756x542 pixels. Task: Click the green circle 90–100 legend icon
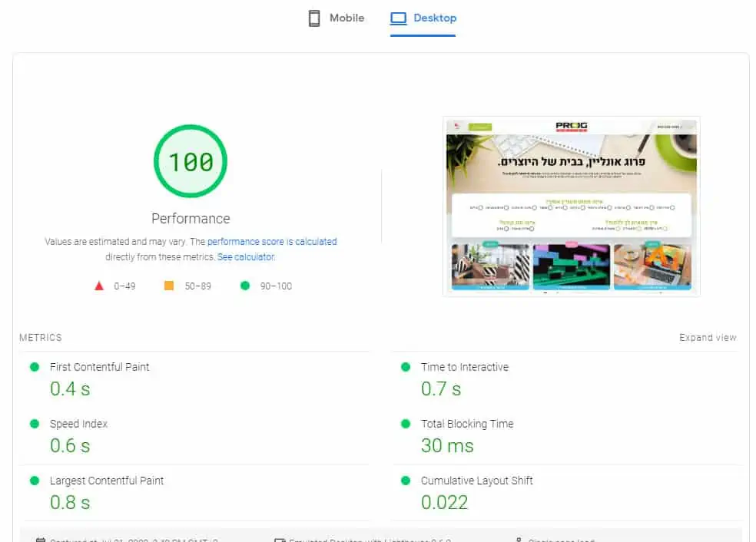(x=245, y=286)
